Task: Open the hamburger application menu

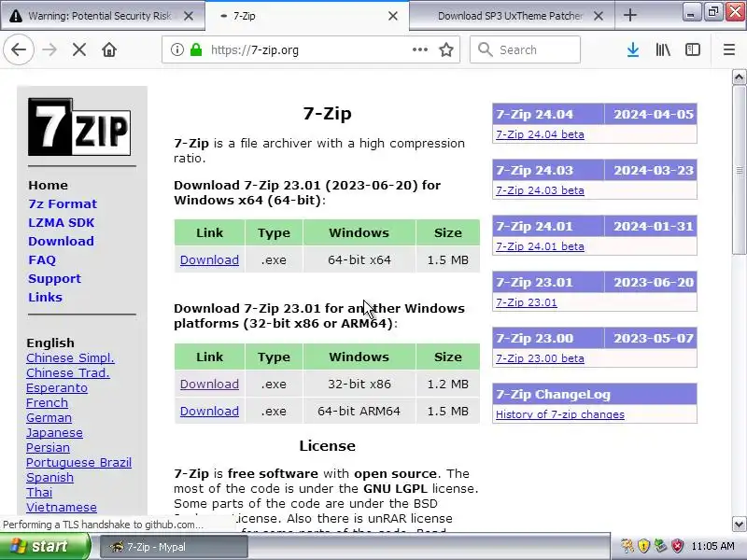Action: click(x=729, y=49)
